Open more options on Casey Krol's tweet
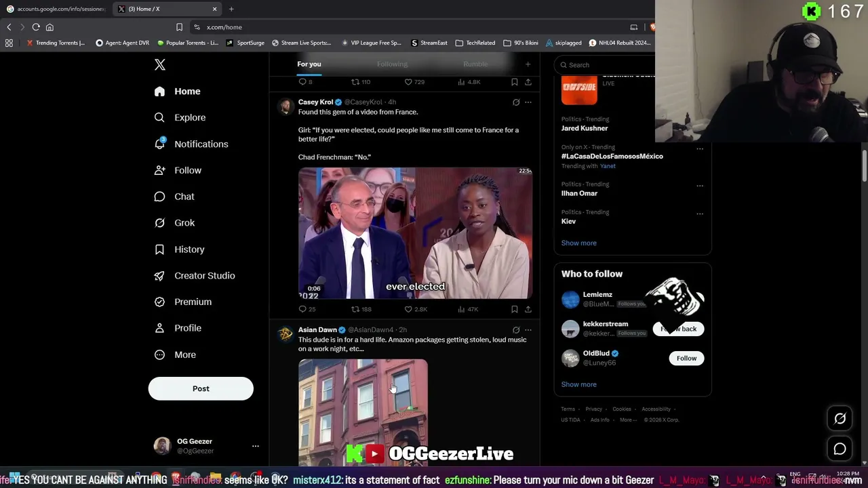Screen dimensions: 868x488 pyautogui.click(x=528, y=102)
